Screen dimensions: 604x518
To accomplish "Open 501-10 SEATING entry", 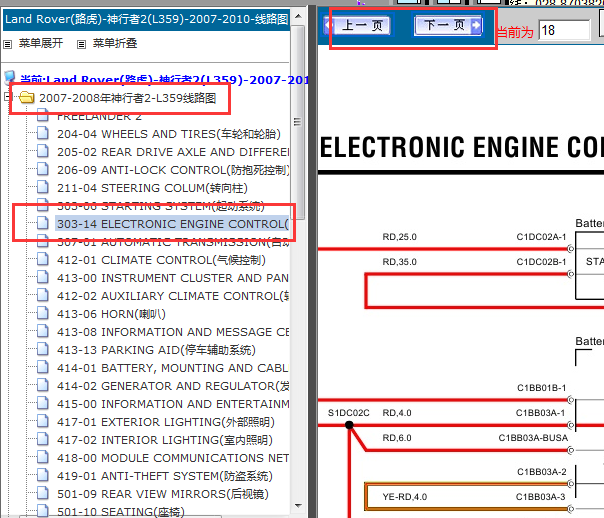I will 121,511.
